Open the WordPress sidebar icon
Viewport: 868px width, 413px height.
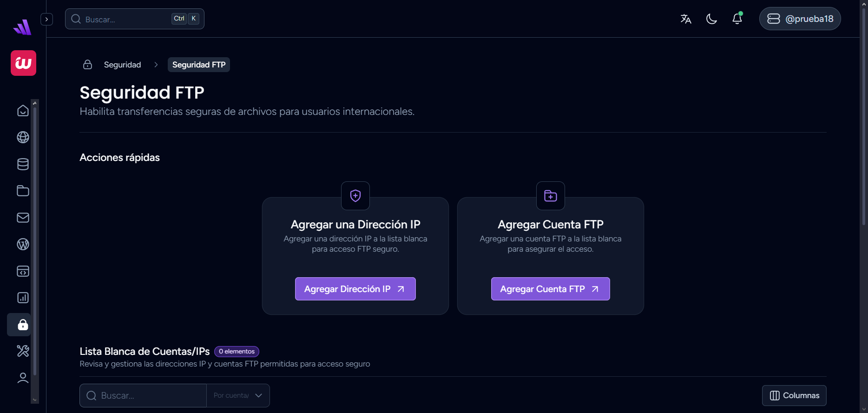(x=23, y=244)
